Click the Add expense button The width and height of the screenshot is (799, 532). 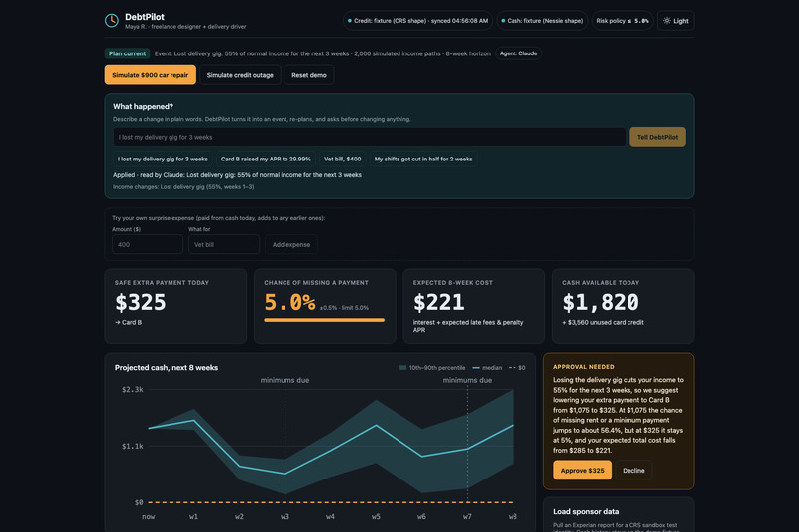pyautogui.click(x=291, y=244)
